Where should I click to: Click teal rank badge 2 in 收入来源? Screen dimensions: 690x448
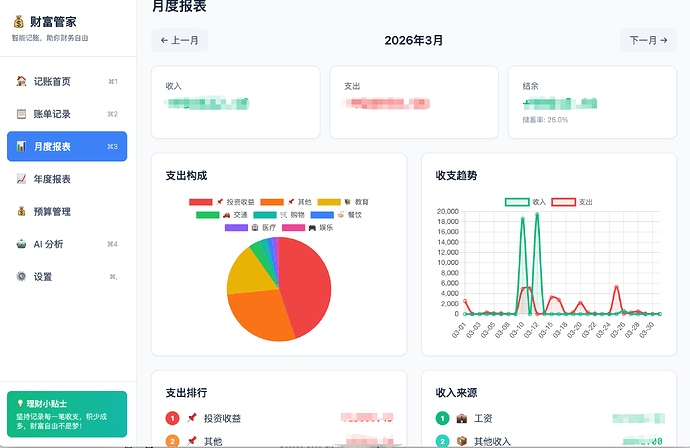pyautogui.click(x=442, y=441)
